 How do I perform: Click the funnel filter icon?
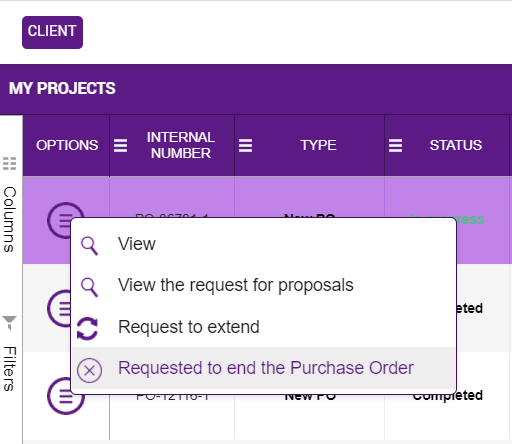click(9, 323)
